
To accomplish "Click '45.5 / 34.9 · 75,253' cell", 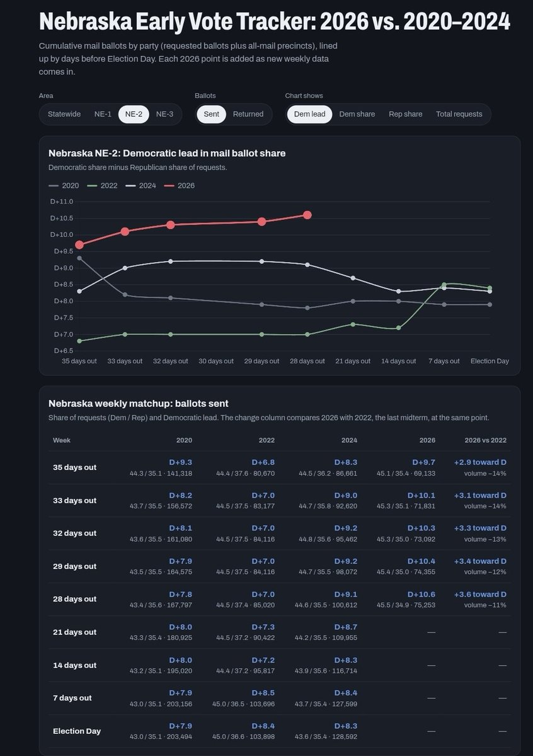I will pos(406,605).
